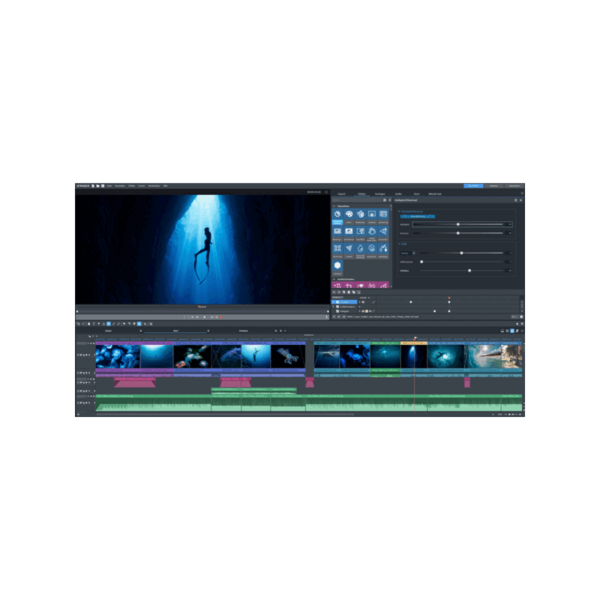600x600 pixels.
Task: Select the Helligkeit row in keyframe tree
Action: pyautogui.click(x=344, y=311)
